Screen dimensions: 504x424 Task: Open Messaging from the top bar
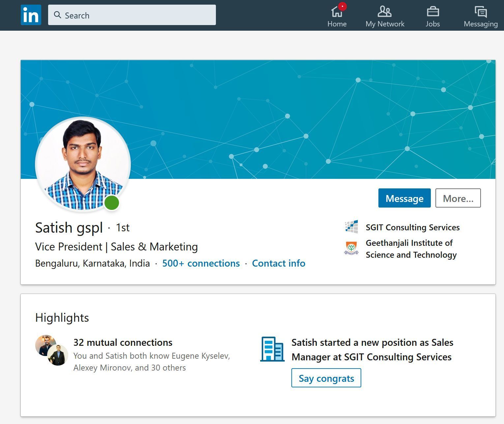pyautogui.click(x=480, y=13)
